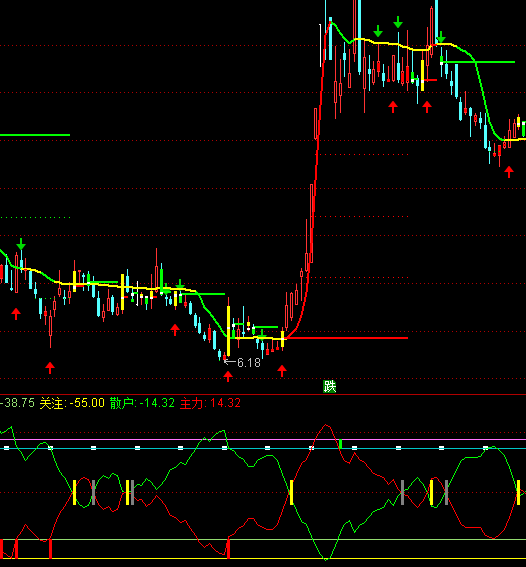Click the topmost green down arrow
This screenshot has width=526, height=567.
398,22
